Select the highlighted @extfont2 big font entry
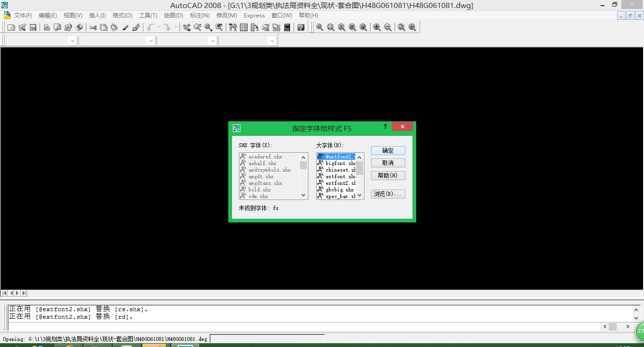Screen dimensions: 644x347 click(337, 157)
